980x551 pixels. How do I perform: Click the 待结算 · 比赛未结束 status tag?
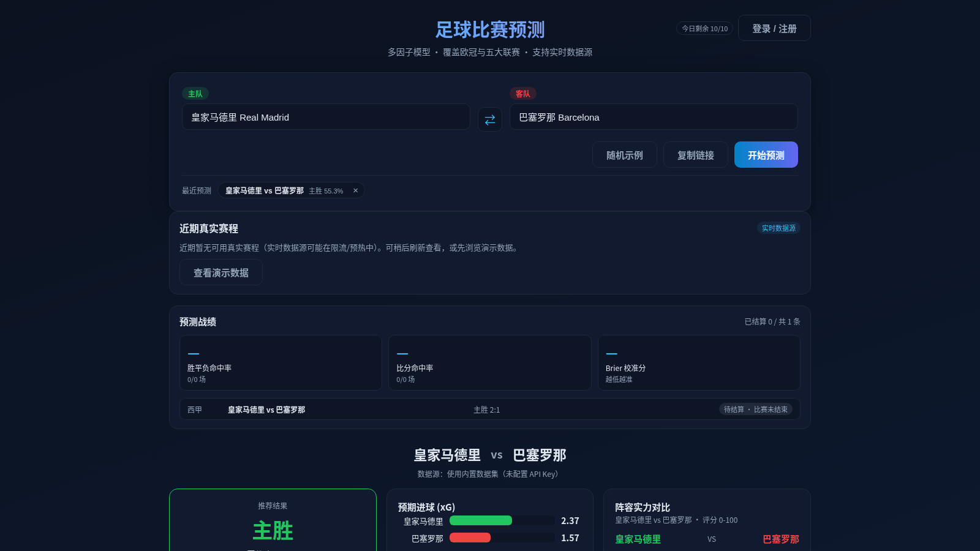click(755, 410)
